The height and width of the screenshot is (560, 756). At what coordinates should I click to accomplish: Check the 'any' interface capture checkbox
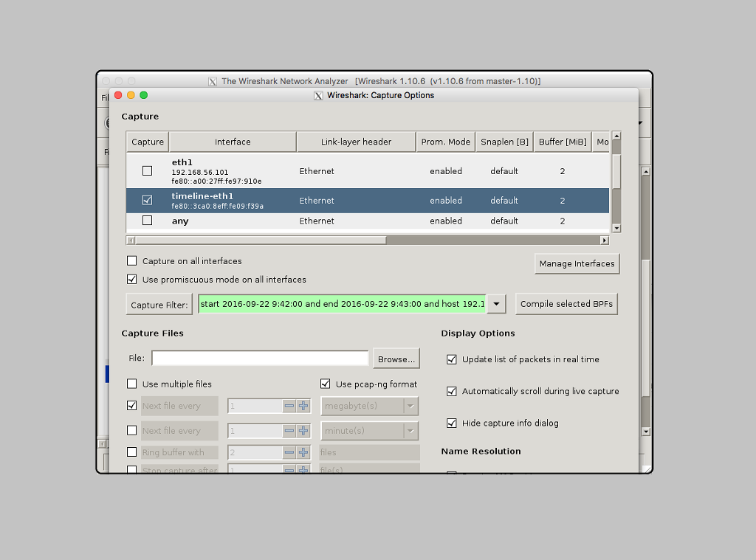(147, 221)
